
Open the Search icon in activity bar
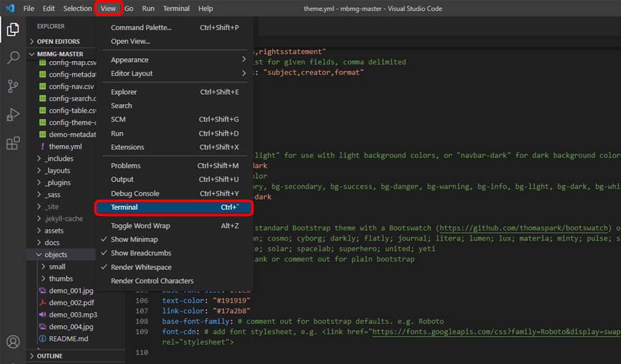[12, 57]
